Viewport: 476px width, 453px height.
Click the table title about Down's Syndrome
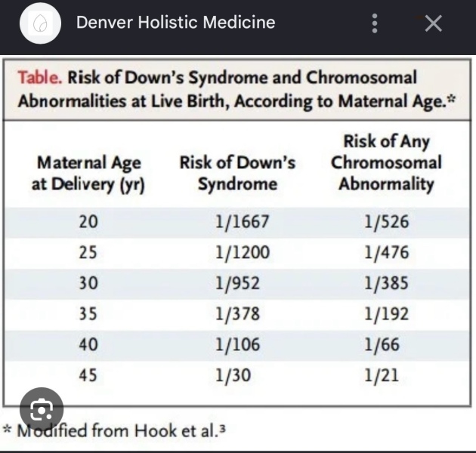(236, 89)
